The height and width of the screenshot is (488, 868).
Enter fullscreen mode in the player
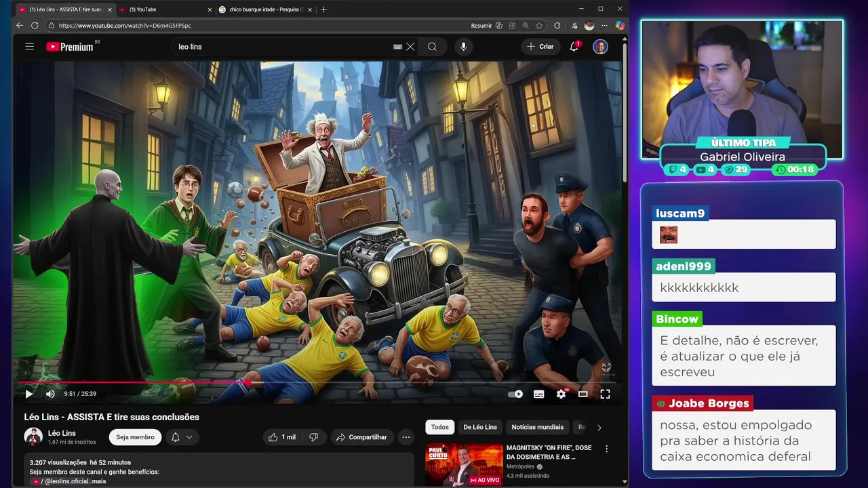pyautogui.click(x=605, y=394)
